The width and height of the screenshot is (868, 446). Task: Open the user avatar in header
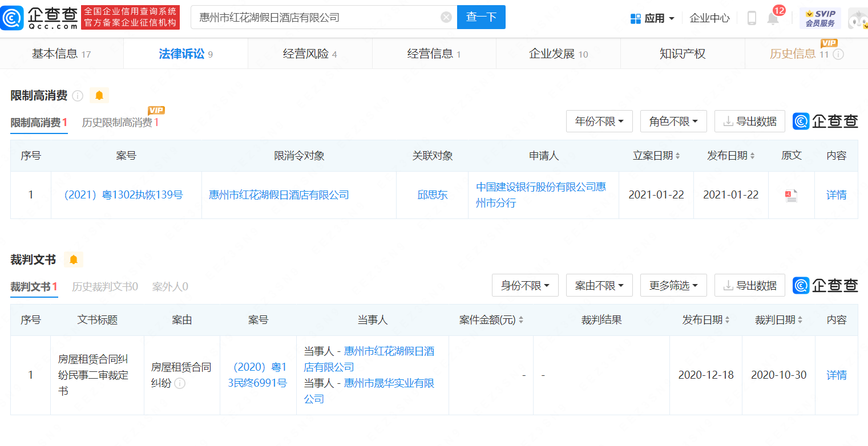point(858,18)
